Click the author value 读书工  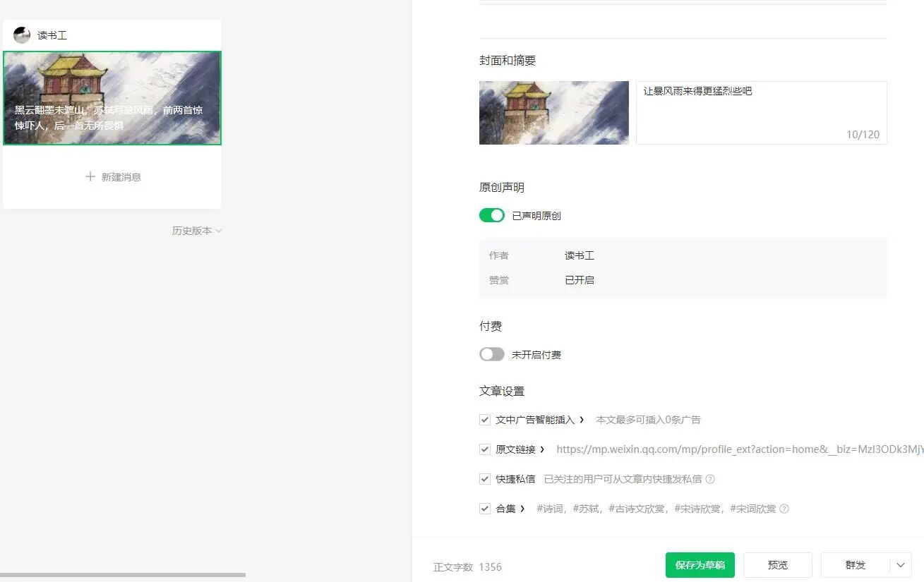pyautogui.click(x=580, y=255)
